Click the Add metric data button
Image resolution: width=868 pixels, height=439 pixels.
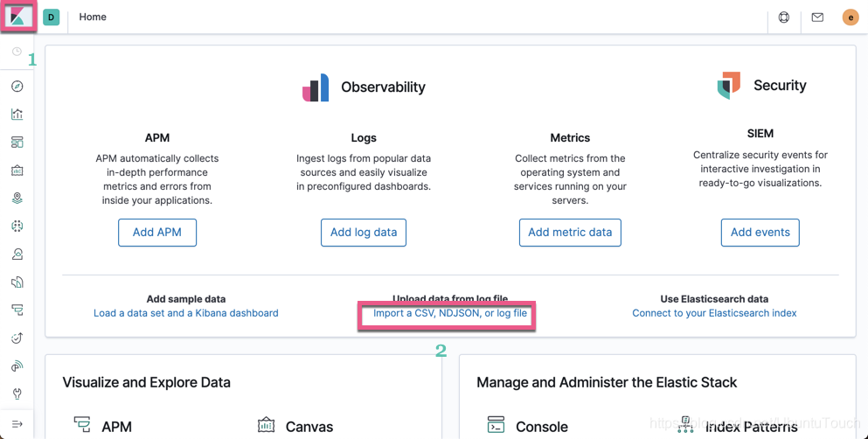click(570, 233)
